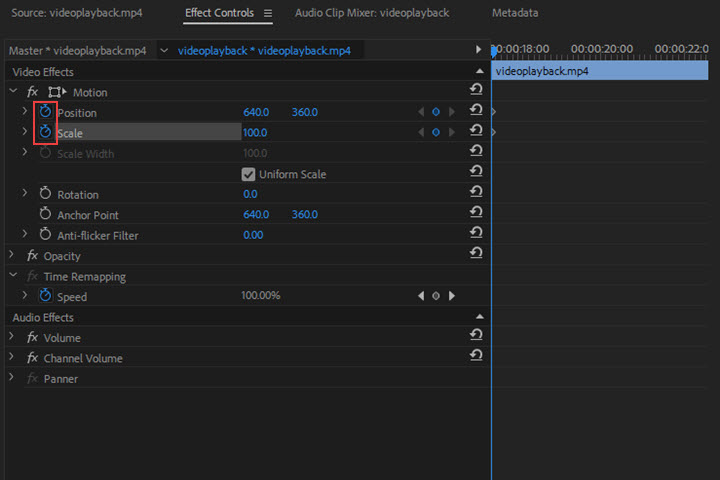Expand the Opacity effect properties
Screen dimensions: 720x480
point(12,256)
